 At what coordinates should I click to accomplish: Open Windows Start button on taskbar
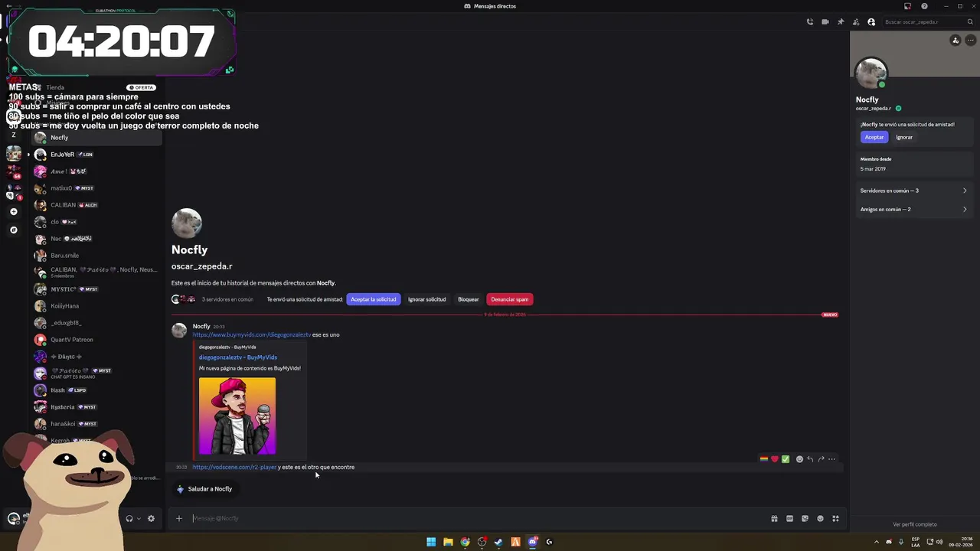coord(431,542)
